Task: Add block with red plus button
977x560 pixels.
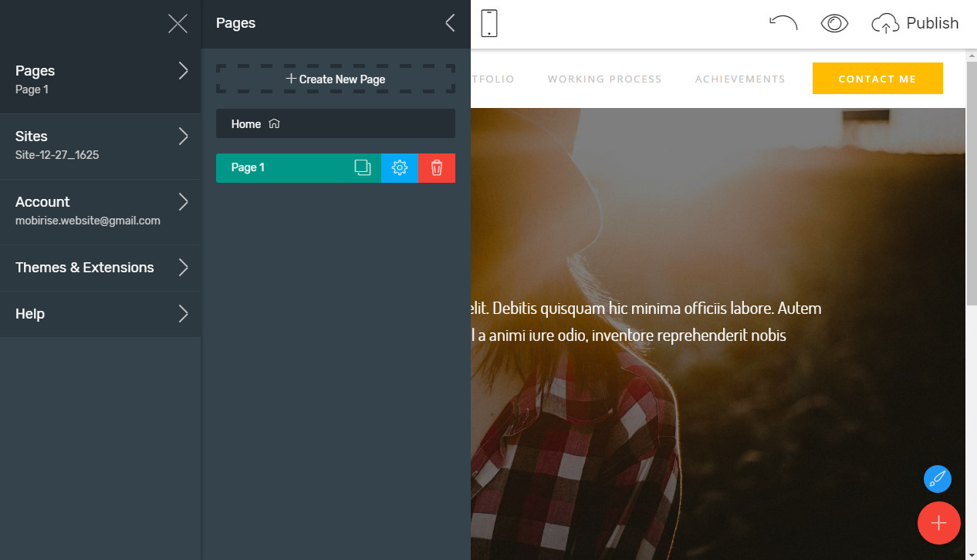Action: click(x=938, y=523)
